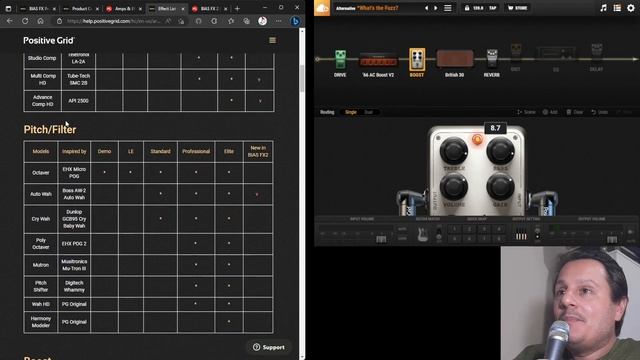This screenshot has height=360, width=640.
Task: Go to browser home page
Action: (40, 21)
